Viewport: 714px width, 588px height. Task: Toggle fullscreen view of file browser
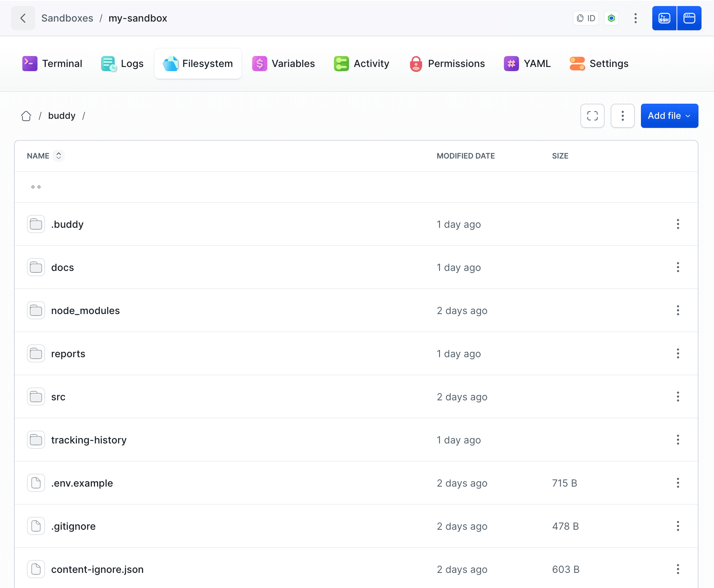(592, 116)
